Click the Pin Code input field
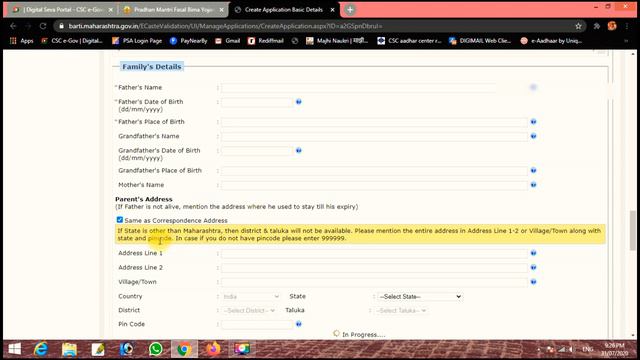640x360 pixels. (257, 324)
